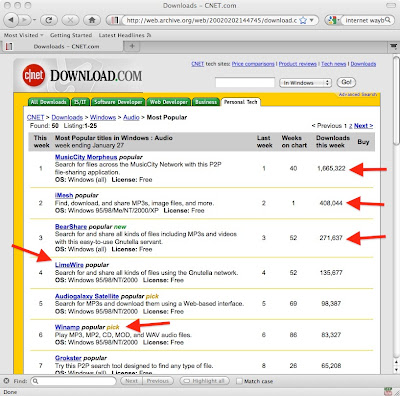400x396 pixels.
Task: Open the address bar history dropdown arrow
Action: click(312, 20)
